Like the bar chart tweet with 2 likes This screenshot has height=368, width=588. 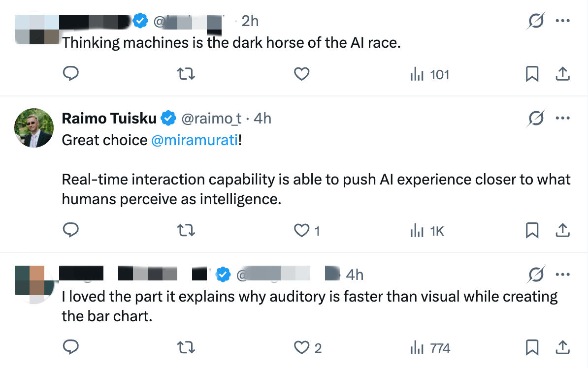307,348
